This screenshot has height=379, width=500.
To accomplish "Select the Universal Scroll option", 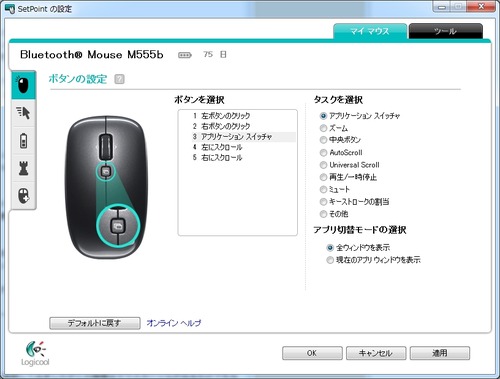I will (x=323, y=165).
